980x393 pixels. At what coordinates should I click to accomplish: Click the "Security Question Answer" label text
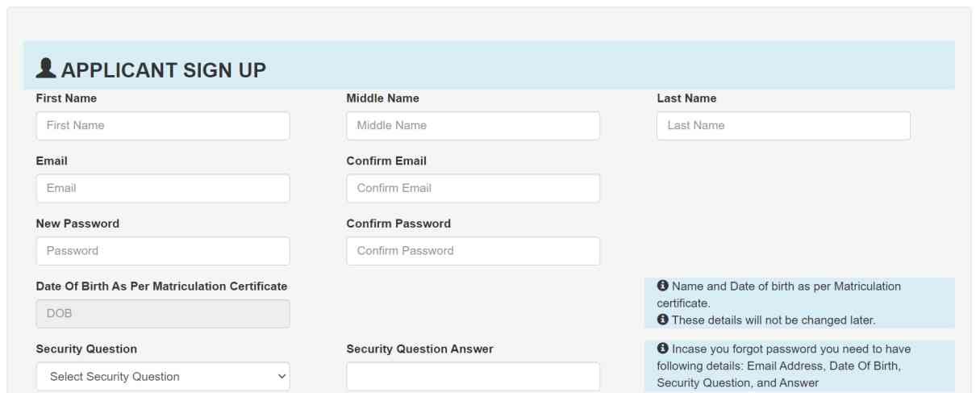click(x=419, y=349)
